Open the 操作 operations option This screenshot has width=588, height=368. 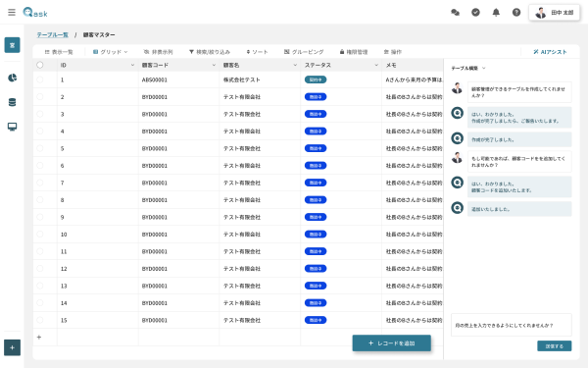coord(393,52)
